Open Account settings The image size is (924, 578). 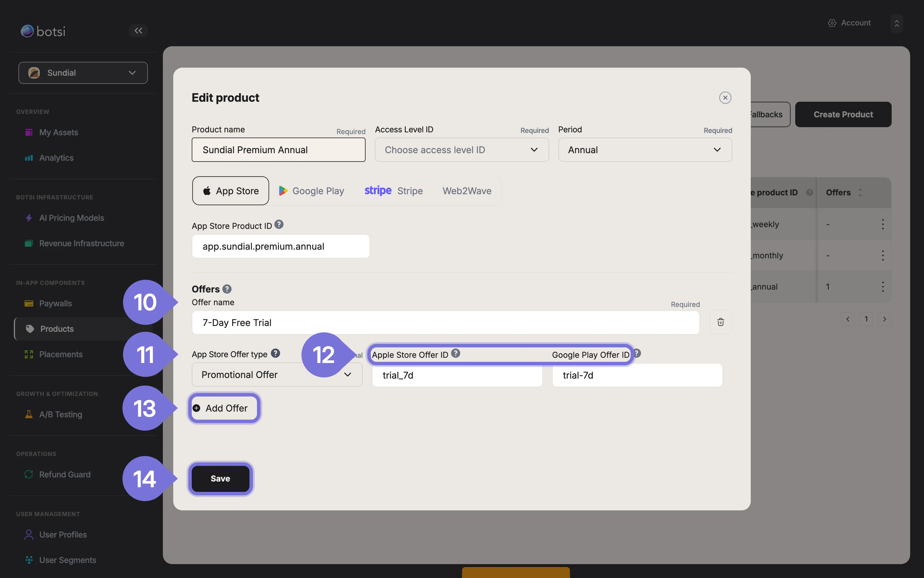click(849, 23)
